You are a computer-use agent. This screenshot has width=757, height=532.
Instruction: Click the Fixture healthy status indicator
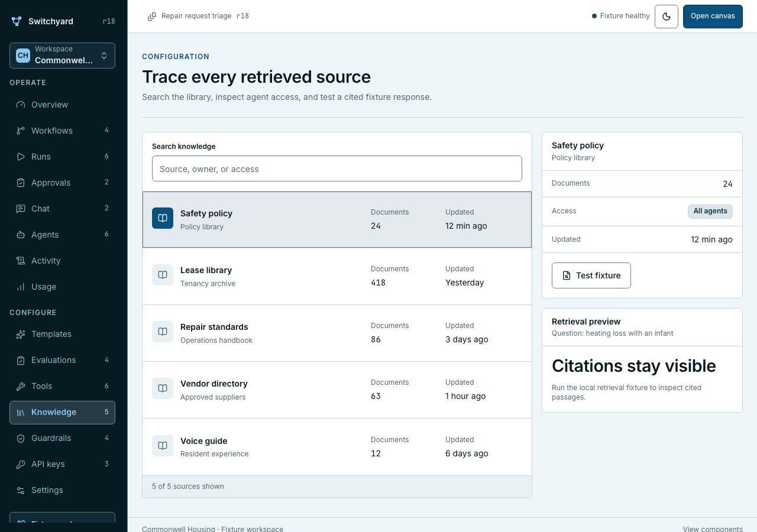621,16
